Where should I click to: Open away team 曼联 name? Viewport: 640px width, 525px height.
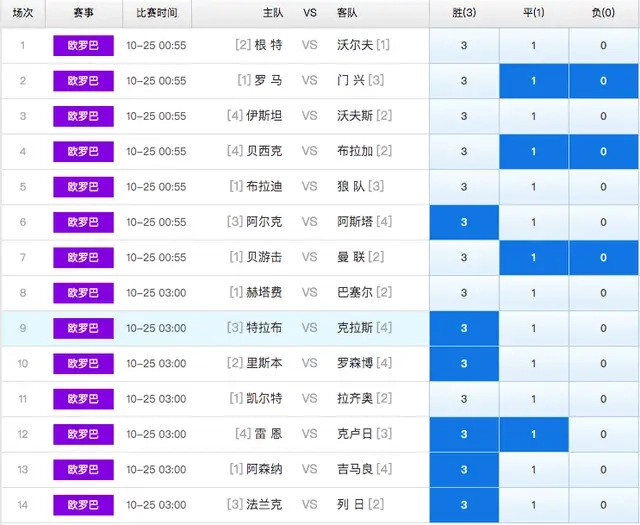(x=352, y=258)
